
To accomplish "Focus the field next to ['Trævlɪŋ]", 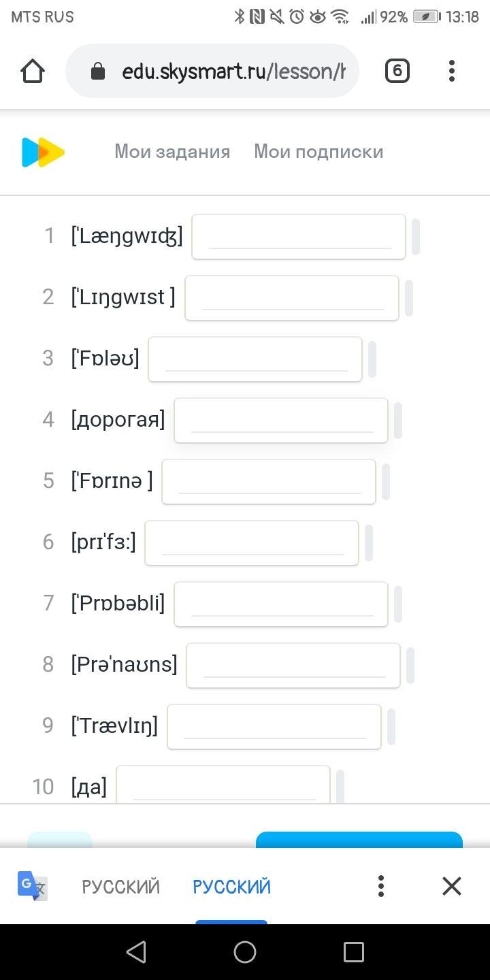I will tap(274, 727).
